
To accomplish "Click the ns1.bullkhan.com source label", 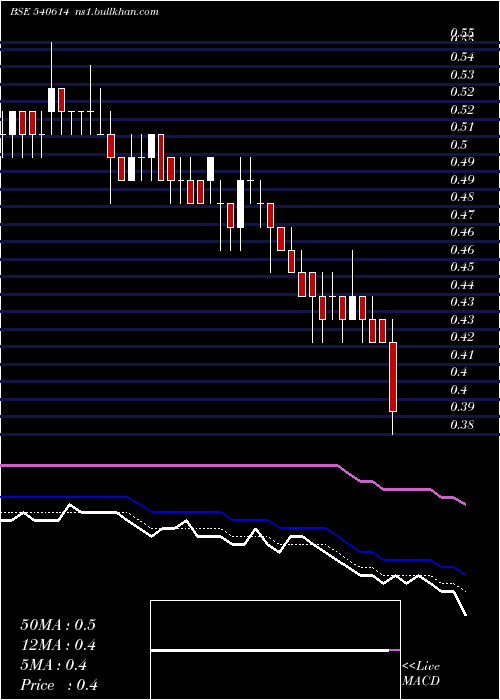I will pyautogui.click(x=118, y=12).
